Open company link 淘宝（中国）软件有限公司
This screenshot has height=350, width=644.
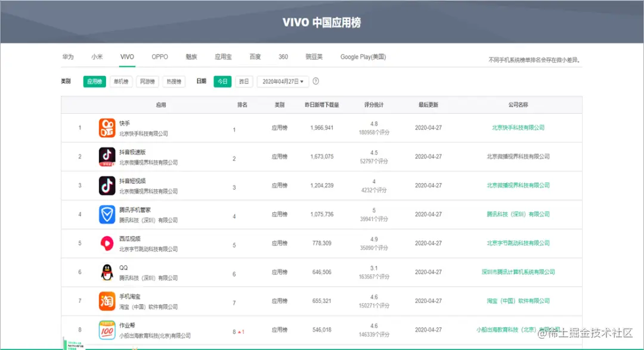click(518, 301)
